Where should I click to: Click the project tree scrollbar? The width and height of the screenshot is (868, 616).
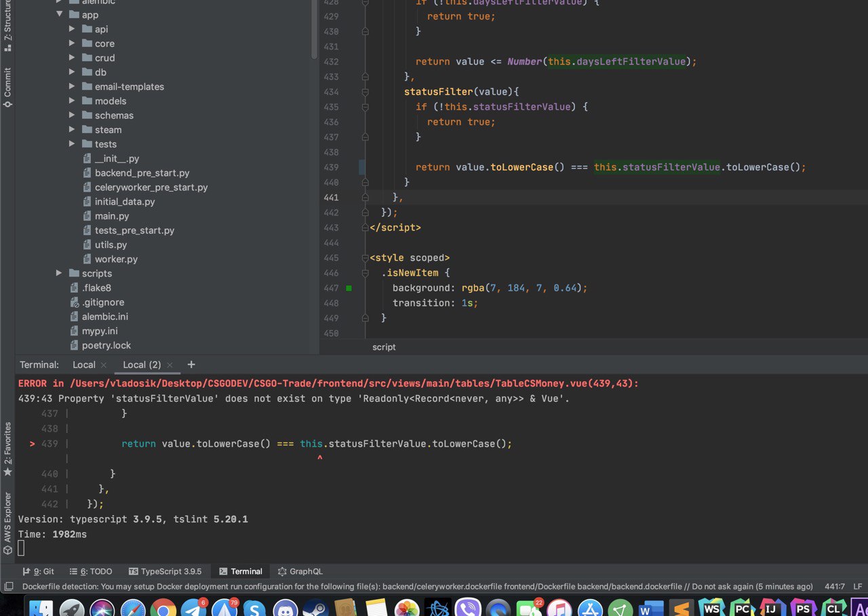click(314, 30)
